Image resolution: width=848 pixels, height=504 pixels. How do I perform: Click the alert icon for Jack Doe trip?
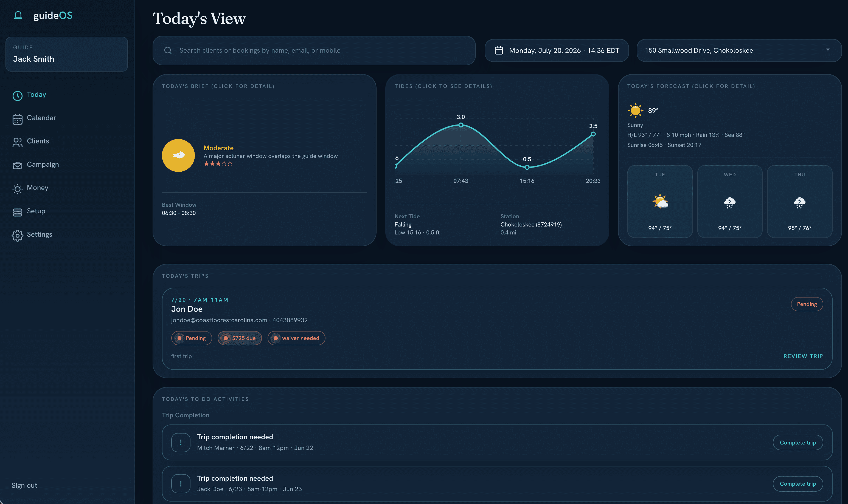point(181,483)
